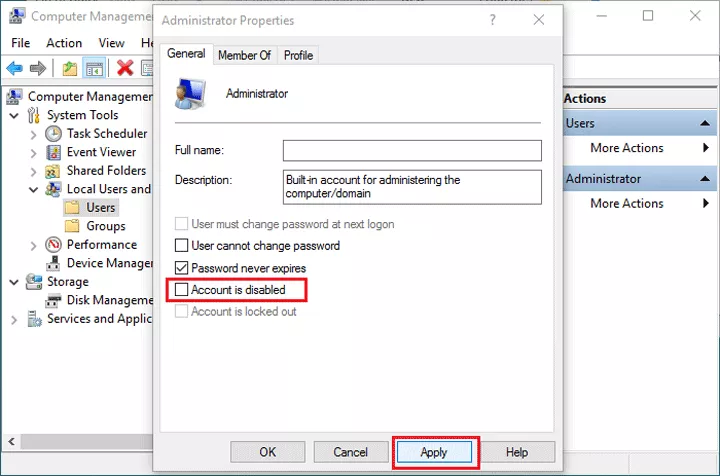This screenshot has height=476, width=720.
Task: Click the question mark help icon in dialog
Action: [493, 20]
